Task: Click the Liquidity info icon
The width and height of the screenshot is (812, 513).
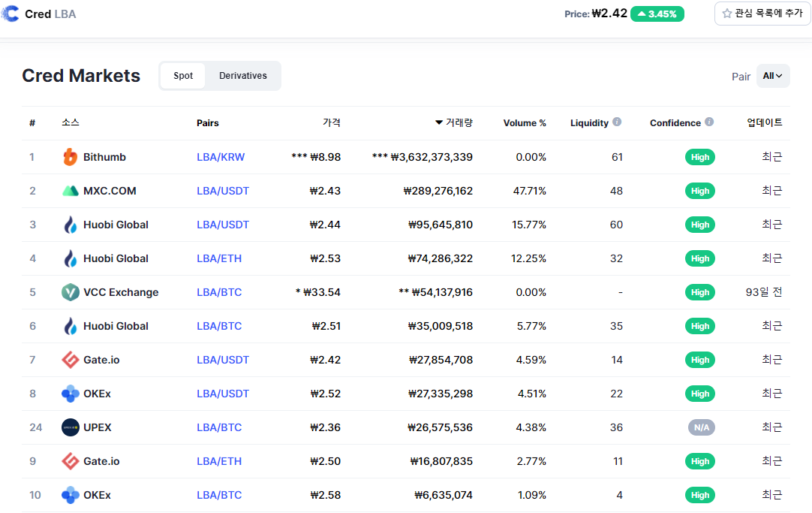Action: (x=617, y=122)
